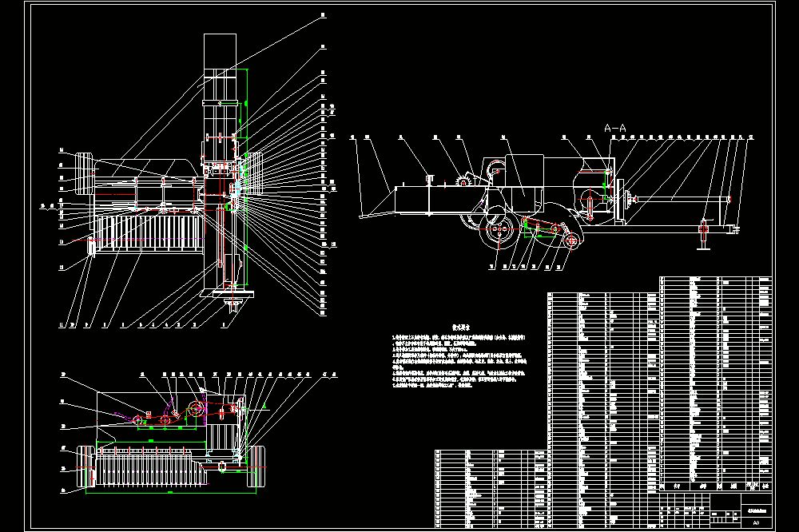Click the tallest parts list table above title block
This screenshot has height=532, width=799.
coord(715,384)
